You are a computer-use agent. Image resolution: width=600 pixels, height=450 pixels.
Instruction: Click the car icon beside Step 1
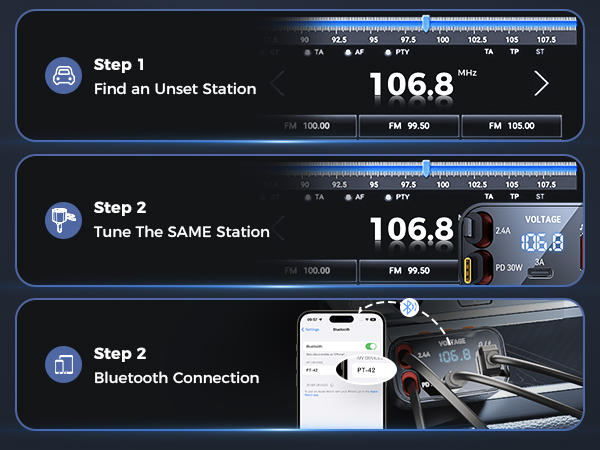coord(63,76)
